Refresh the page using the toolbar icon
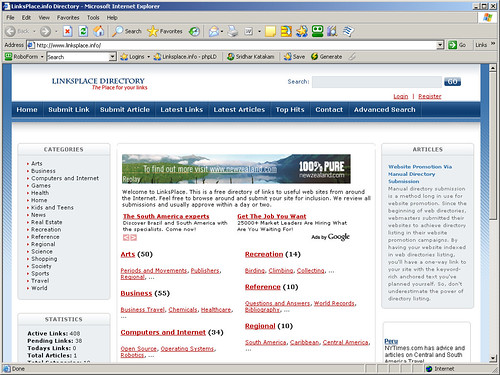The width and height of the screenshot is (500, 375). (83, 31)
